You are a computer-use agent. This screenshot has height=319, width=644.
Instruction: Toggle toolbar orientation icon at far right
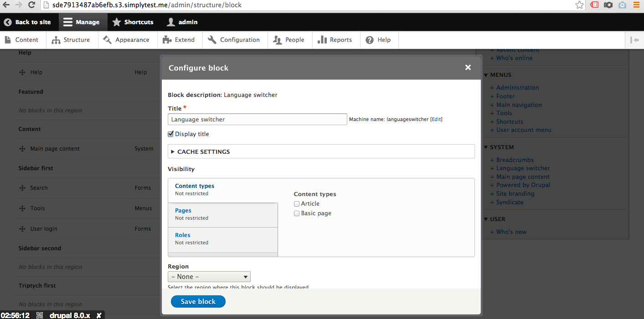634,40
